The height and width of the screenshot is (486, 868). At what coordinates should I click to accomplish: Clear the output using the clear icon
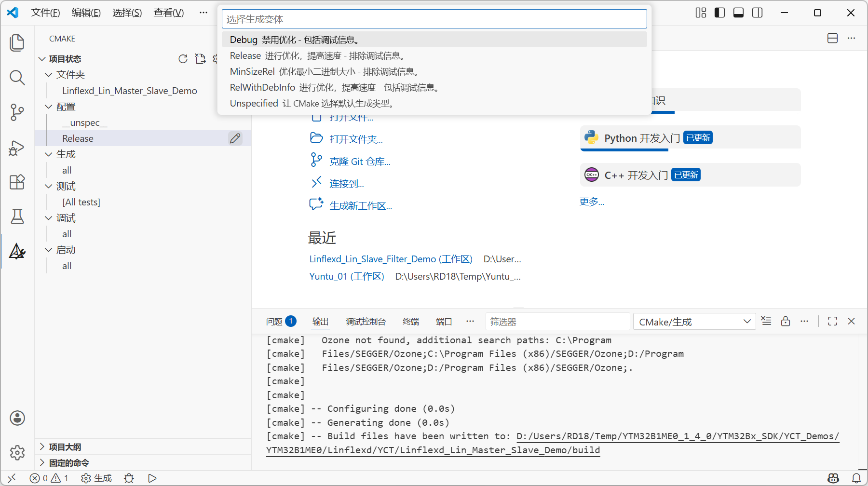[x=766, y=321]
